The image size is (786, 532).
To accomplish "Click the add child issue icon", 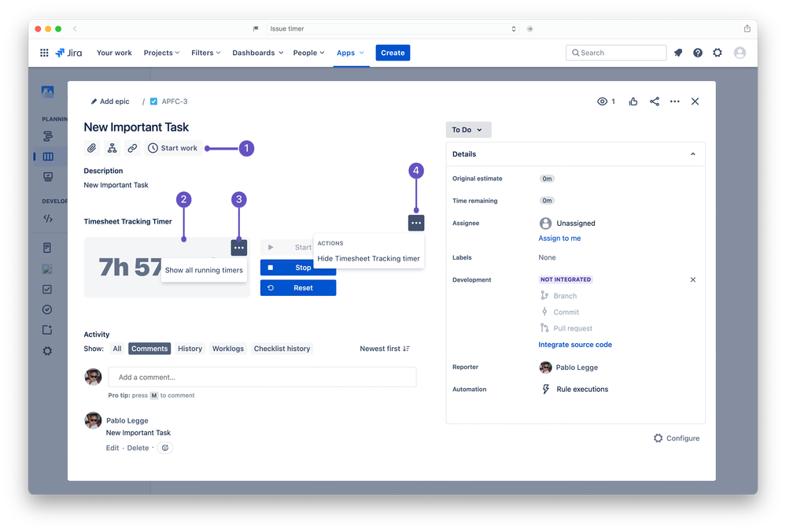I will [113, 148].
